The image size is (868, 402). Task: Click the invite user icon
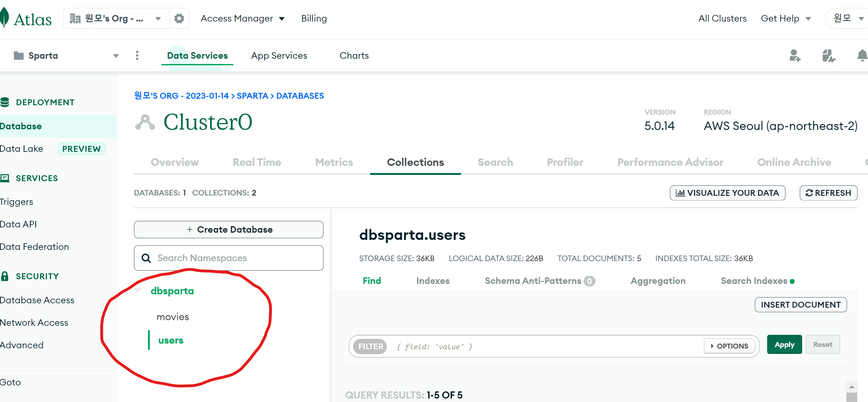coord(795,56)
